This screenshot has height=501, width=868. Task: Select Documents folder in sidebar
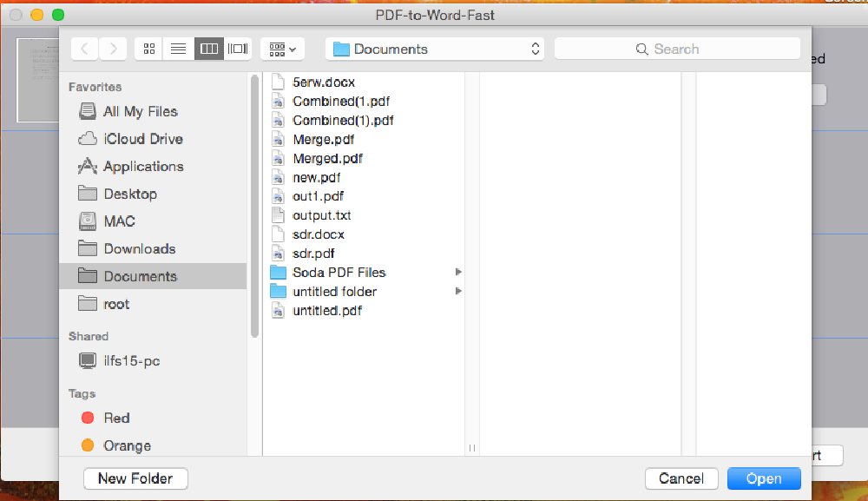tap(153, 276)
